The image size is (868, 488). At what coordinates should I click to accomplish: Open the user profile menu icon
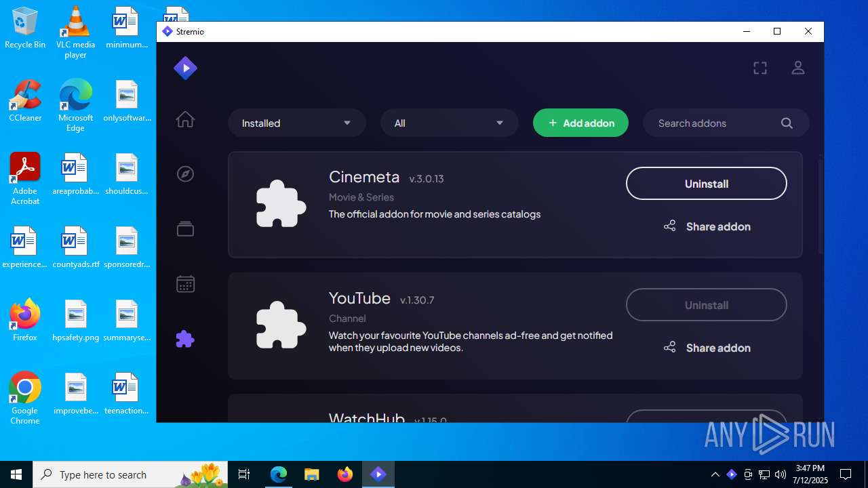[798, 68]
